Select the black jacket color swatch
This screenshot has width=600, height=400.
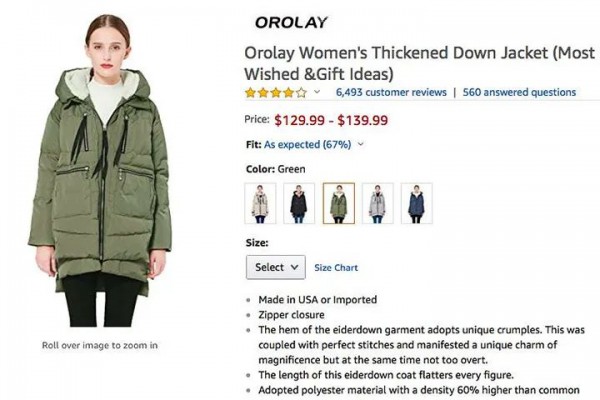click(299, 203)
